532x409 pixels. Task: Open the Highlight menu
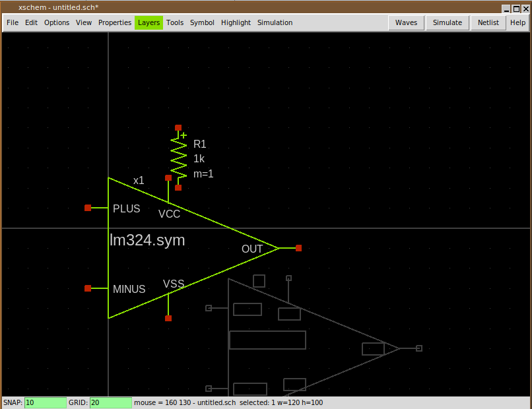pyautogui.click(x=236, y=22)
